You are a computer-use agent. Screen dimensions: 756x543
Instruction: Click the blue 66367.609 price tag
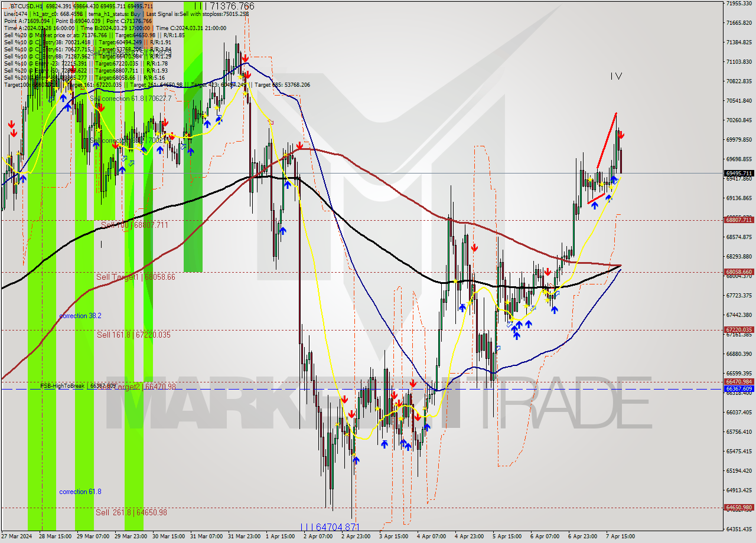[x=738, y=389]
